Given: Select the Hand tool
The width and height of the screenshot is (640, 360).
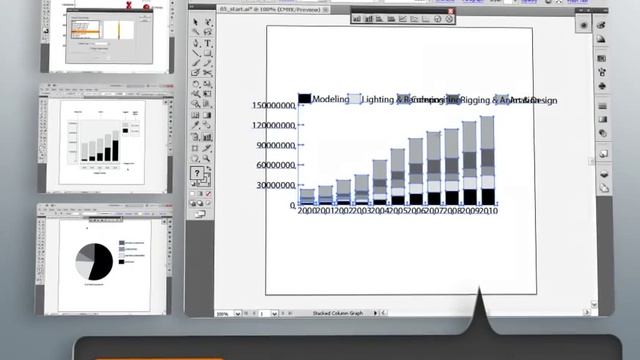Looking at the screenshot, I should click(196, 159).
